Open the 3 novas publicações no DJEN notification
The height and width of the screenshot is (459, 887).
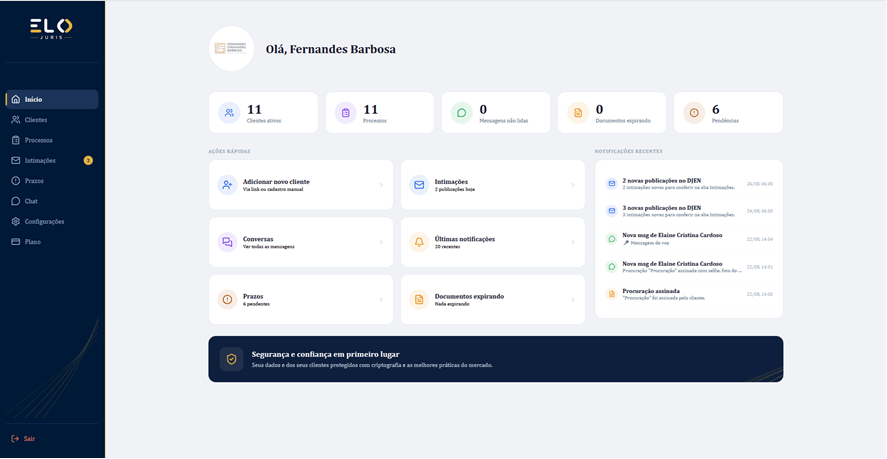click(689, 211)
